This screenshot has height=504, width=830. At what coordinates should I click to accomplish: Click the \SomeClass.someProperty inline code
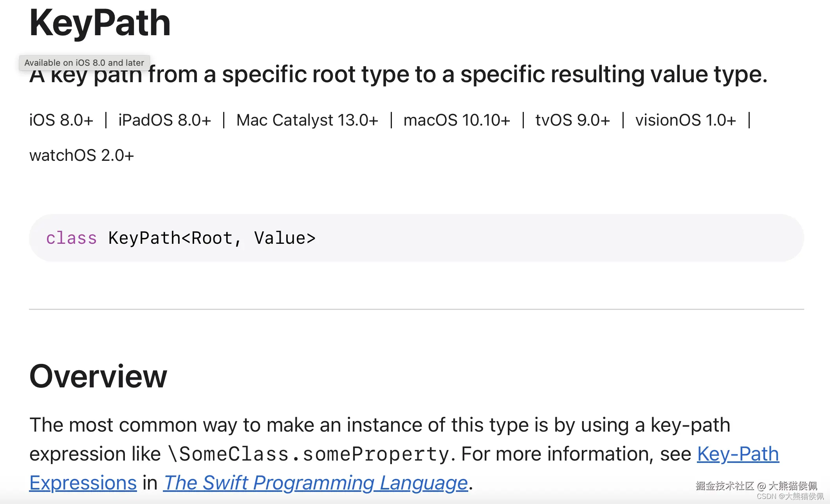click(309, 454)
